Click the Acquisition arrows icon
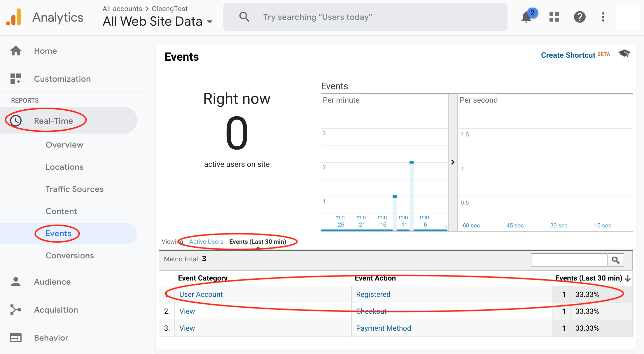Viewport: 644px width, 354px height. tap(16, 310)
